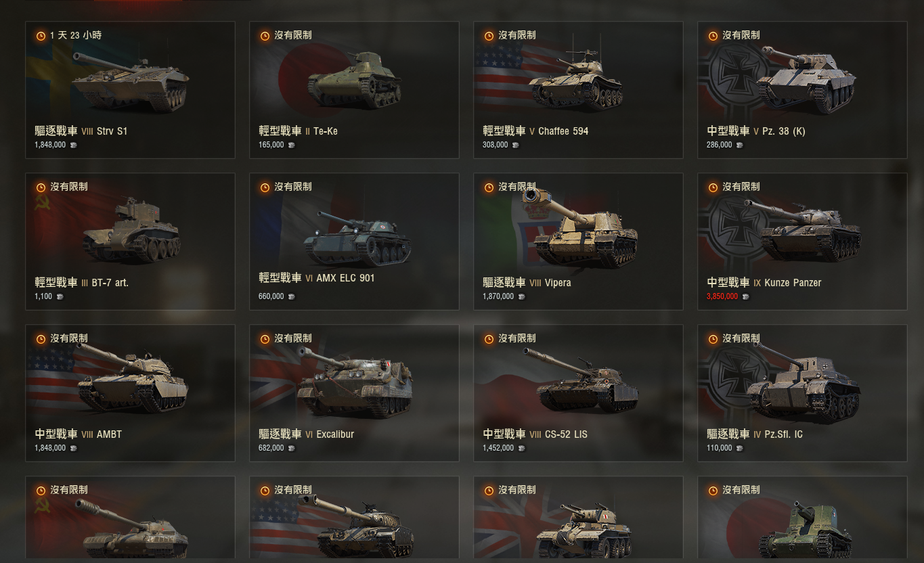Screen dimensions: 924x563
Task: Click the credits coin icon next to 3,850,000
Action: (745, 296)
